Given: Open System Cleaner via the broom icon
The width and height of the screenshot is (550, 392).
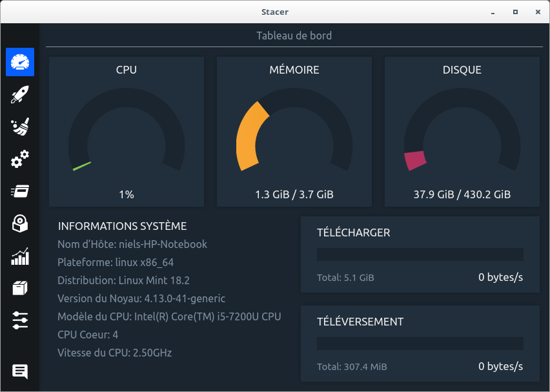Looking at the screenshot, I should coord(20,127).
